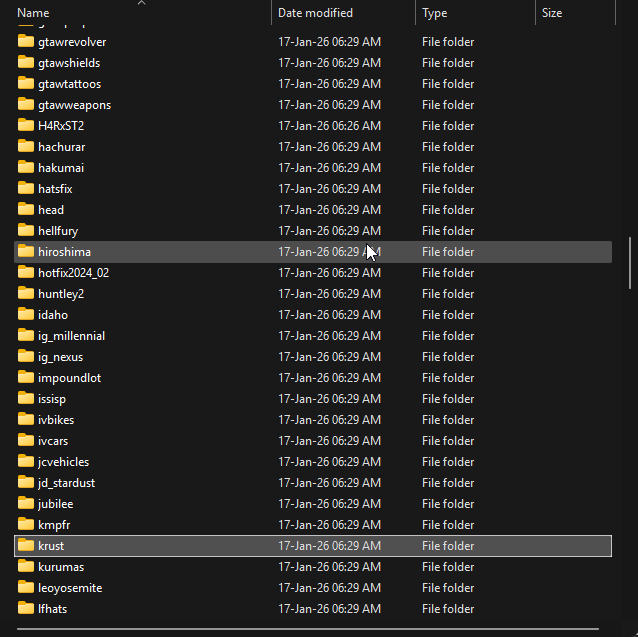The width and height of the screenshot is (638, 637).
Task: Click the ig_nexus folder icon
Action: click(26, 357)
